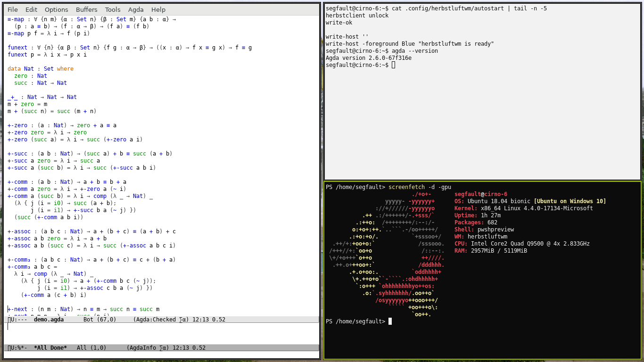Open the Edit menu in Emacs
This screenshot has width=644, height=362.
pyautogui.click(x=31, y=9)
